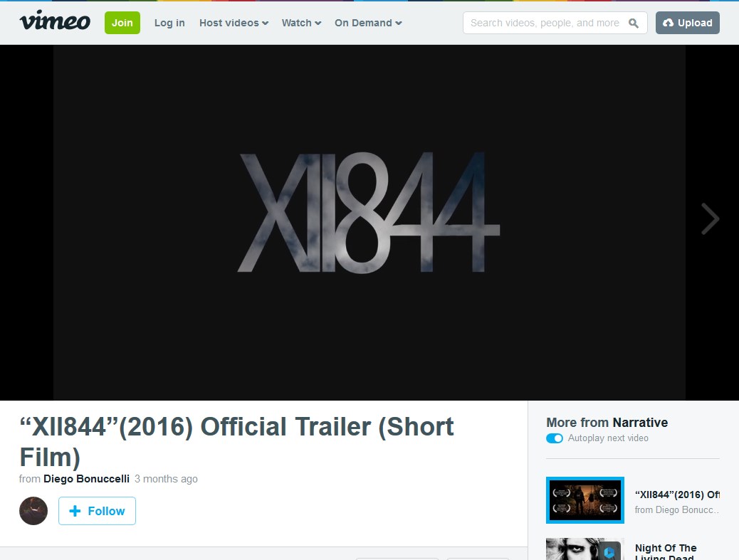This screenshot has height=560, width=739.
Task: Open the Watch dropdown
Action: click(301, 23)
